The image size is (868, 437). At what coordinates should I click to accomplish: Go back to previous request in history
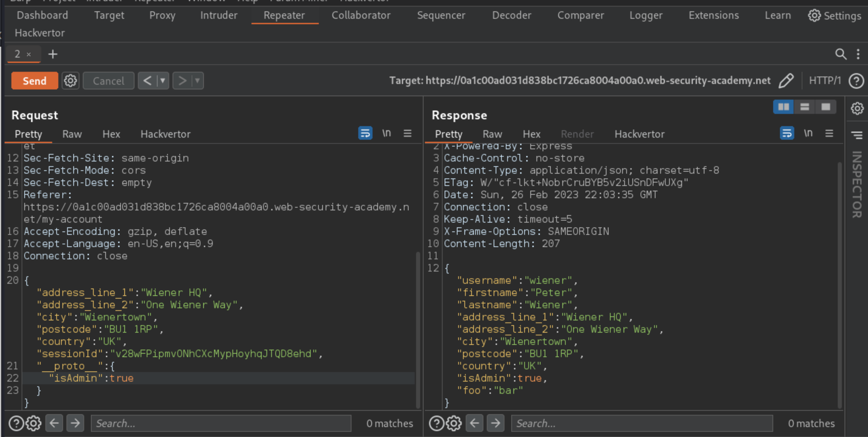[x=147, y=81]
